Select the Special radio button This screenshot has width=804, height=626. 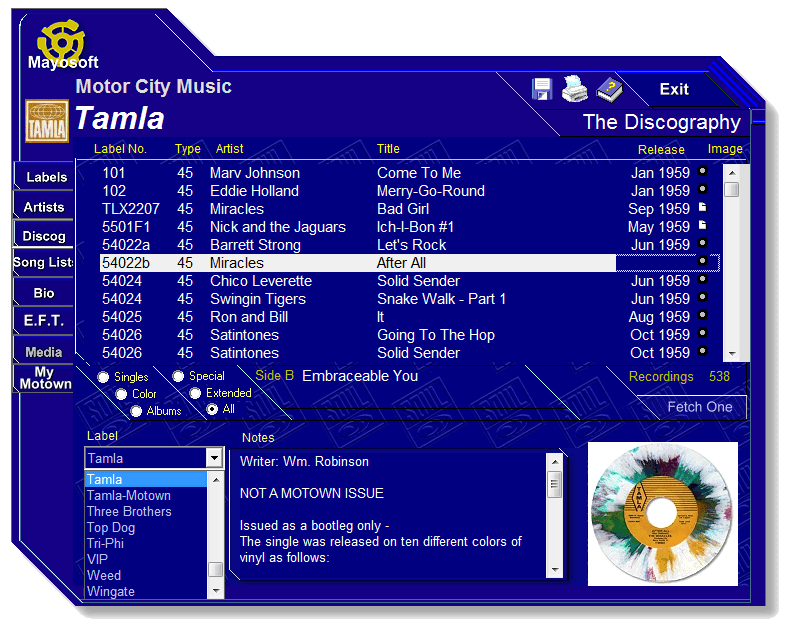(x=178, y=376)
